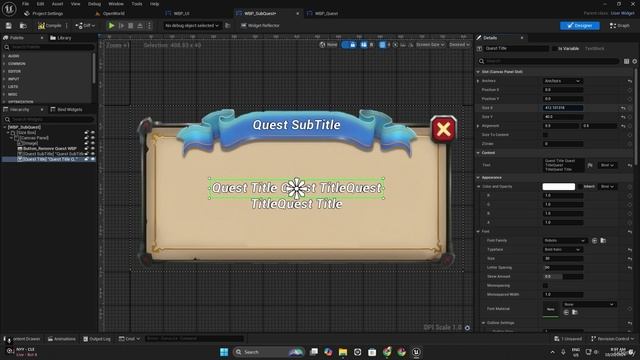
Task: Open the debug object selector dropdown
Action: tap(192, 26)
